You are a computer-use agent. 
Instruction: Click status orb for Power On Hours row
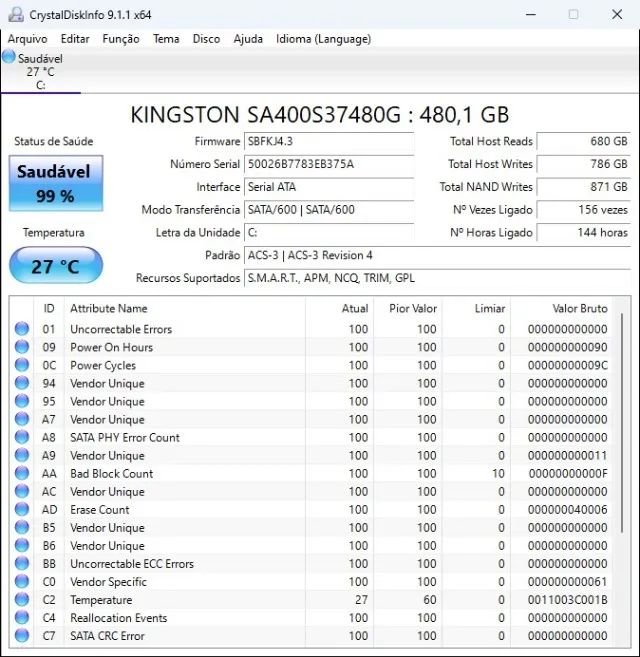point(22,347)
